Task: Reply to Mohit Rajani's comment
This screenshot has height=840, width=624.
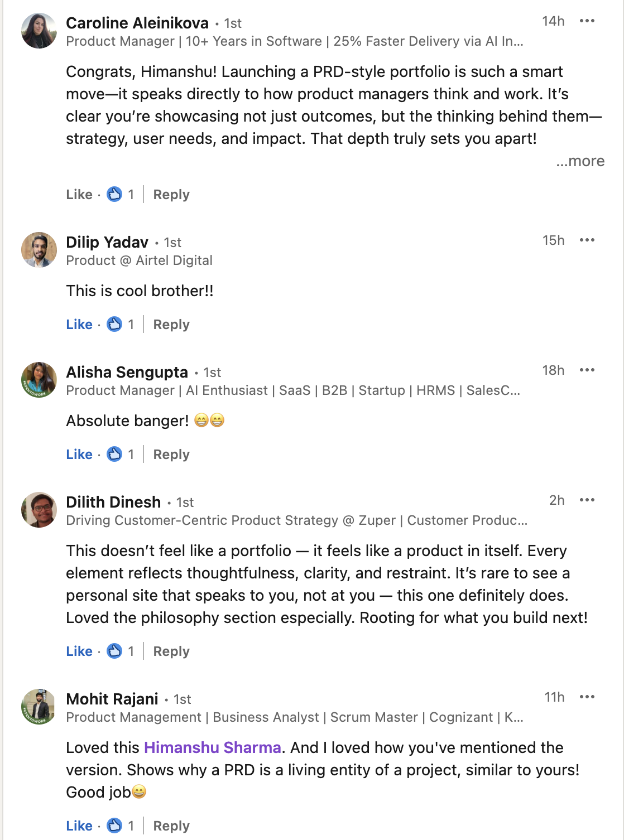Action: 171,826
